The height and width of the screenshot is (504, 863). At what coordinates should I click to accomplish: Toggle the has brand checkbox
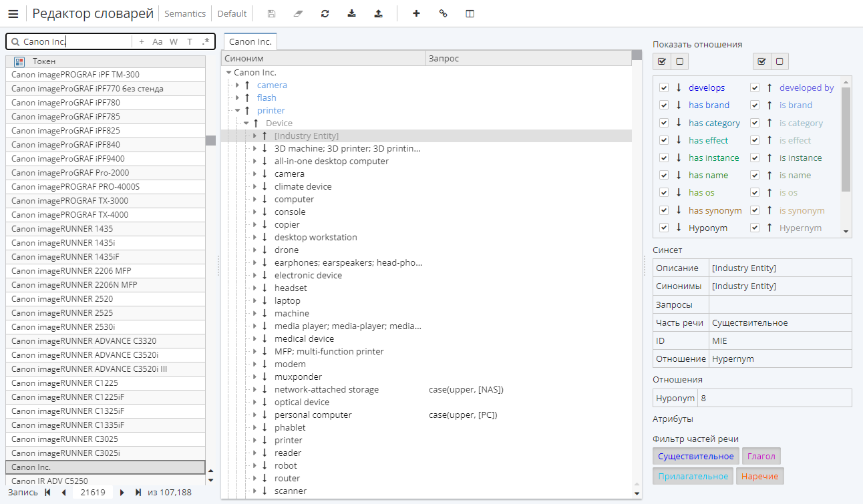coord(664,105)
